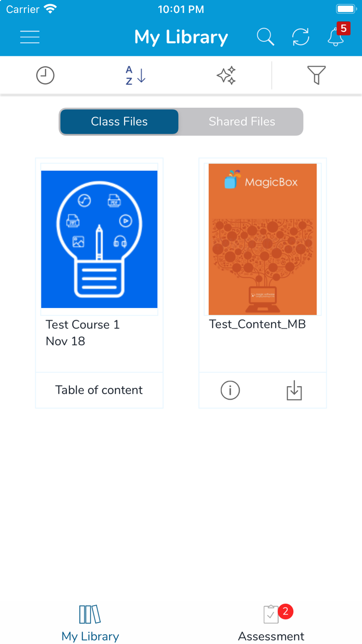Download the Test_Content_MB content
Screen dimensions: 362x644
[294, 390]
